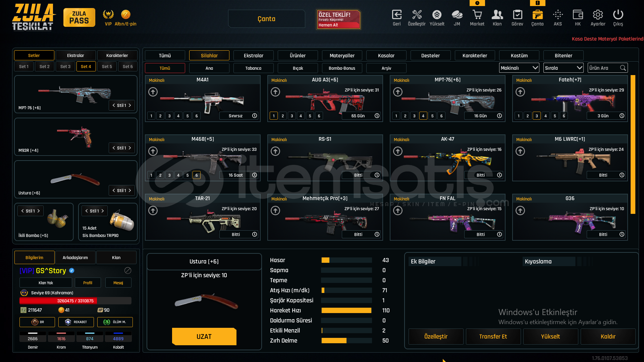Select Set 4 loadout
The image size is (644, 362).
pyautogui.click(x=86, y=67)
